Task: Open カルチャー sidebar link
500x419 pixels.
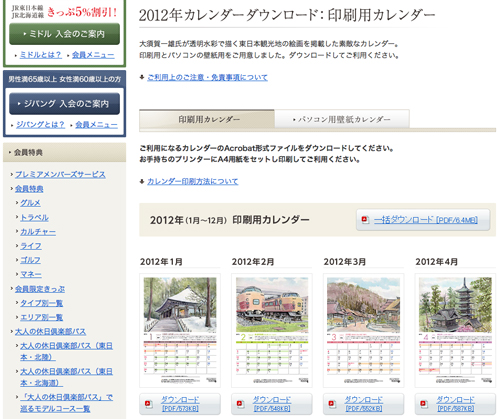Action: [x=38, y=232]
